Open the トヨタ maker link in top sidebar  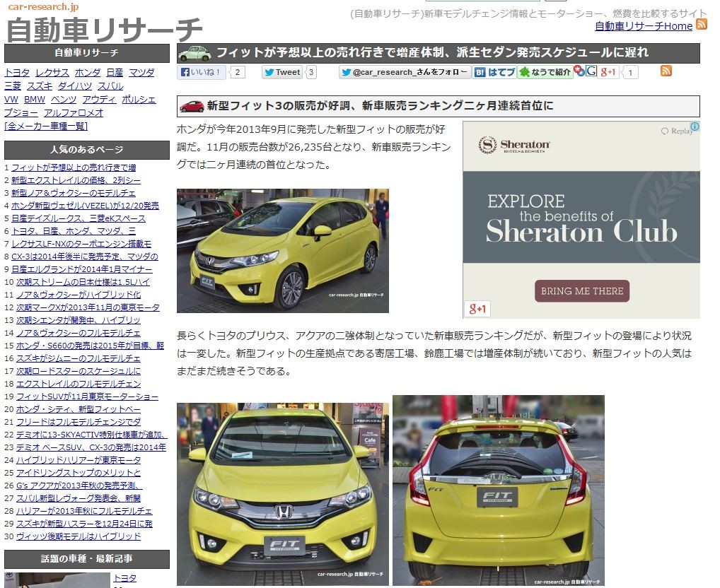[17, 73]
